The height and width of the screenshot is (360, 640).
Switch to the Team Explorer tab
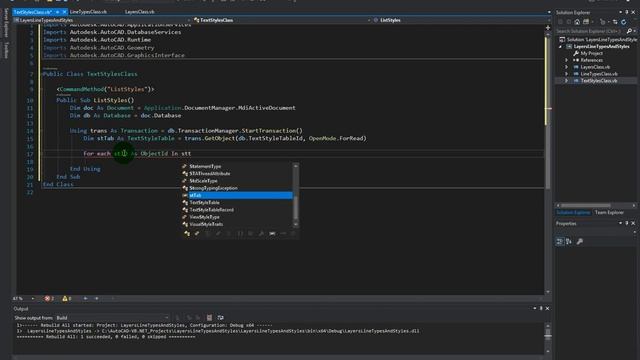click(x=609, y=212)
